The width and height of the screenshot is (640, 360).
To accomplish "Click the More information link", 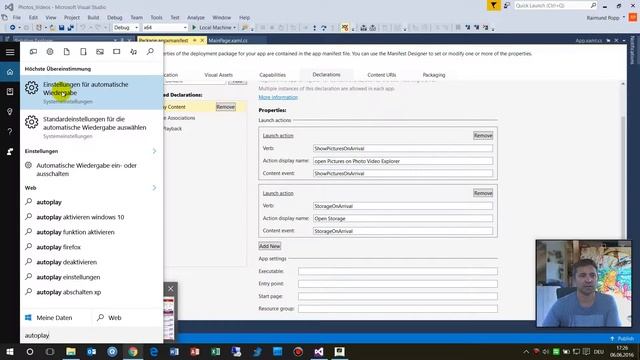I will click(278, 97).
